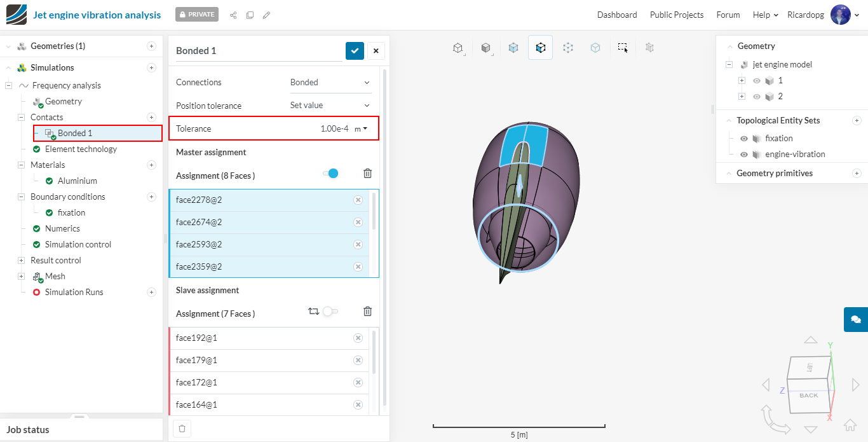868x442 pixels.
Task: Remove face2359@2 from master assignment
Action: point(358,266)
